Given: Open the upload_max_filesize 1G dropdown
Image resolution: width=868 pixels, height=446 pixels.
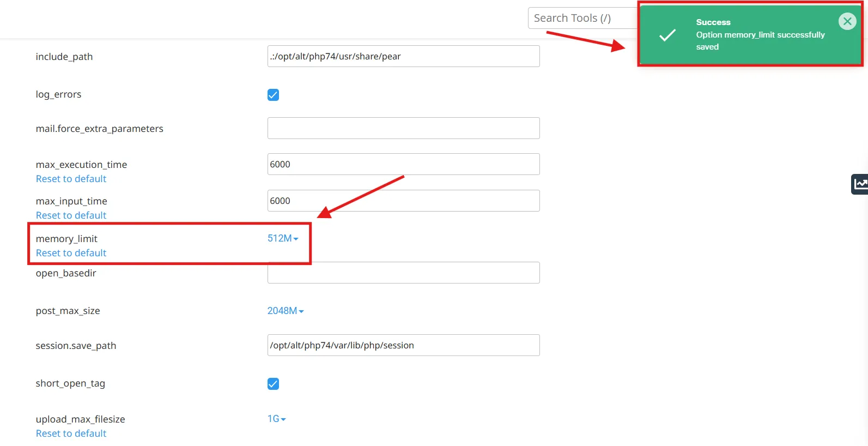Looking at the screenshot, I should click(276, 419).
